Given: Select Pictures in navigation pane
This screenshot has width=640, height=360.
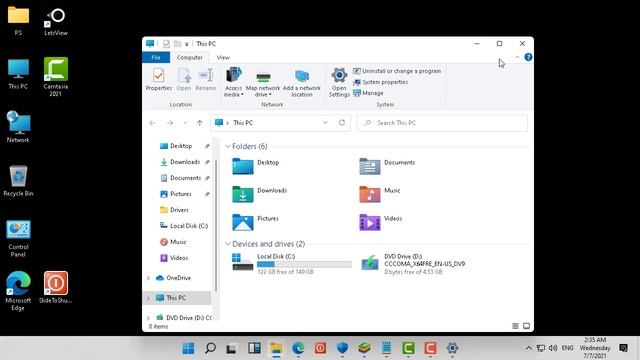Looking at the screenshot, I should (180, 194).
